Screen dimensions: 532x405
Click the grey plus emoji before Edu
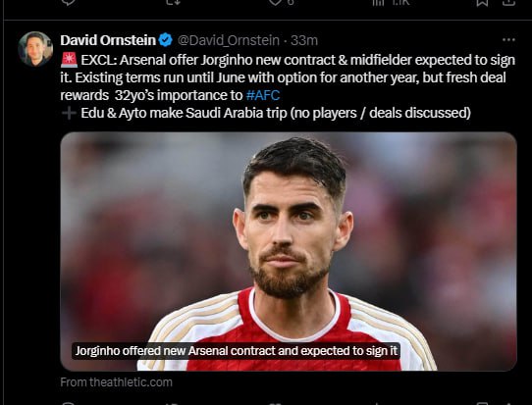68,113
